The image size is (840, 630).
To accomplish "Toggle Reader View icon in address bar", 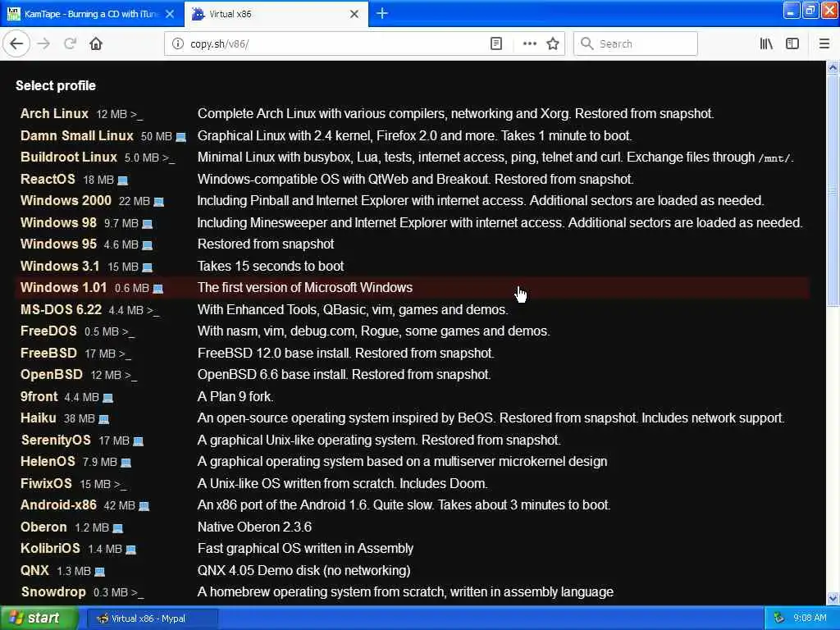I will coord(496,43).
